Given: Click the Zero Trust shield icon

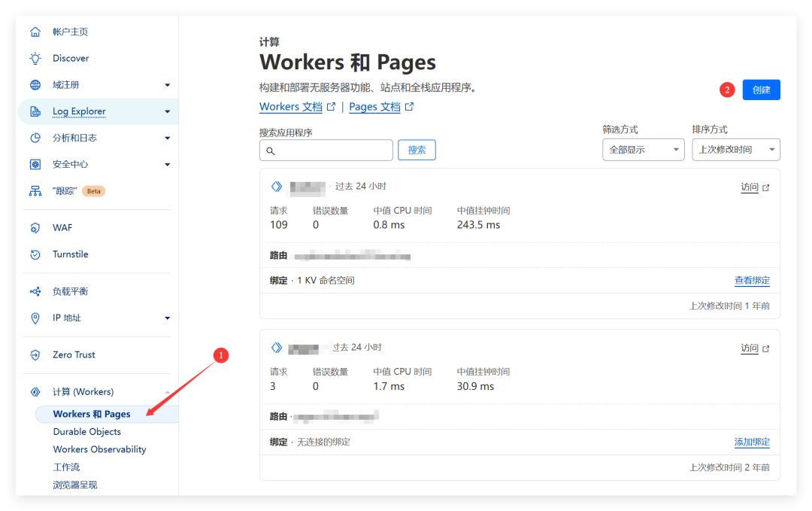Looking at the screenshot, I should click(35, 355).
